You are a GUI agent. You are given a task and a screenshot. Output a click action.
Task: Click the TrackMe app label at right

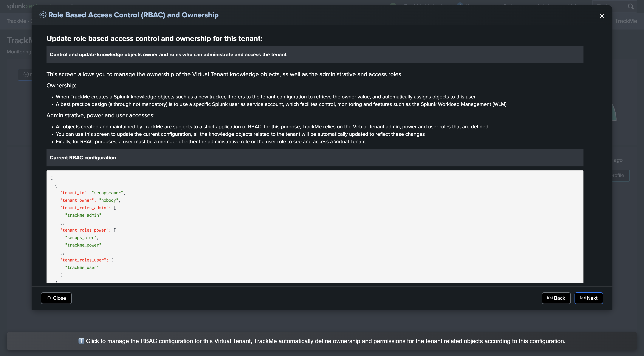pyautogui.click(x=626, y=21)
